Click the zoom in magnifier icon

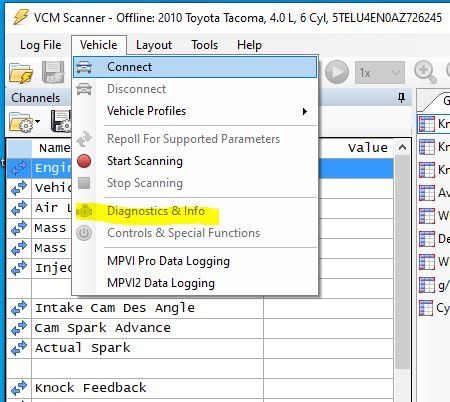[x=425, y=72]
